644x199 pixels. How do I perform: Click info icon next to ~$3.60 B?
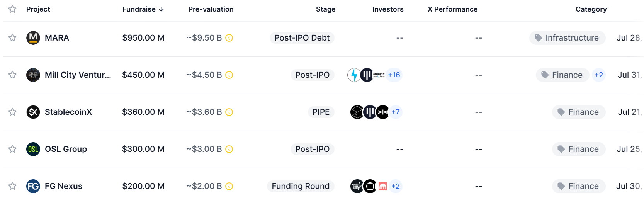tap(229, 112)
